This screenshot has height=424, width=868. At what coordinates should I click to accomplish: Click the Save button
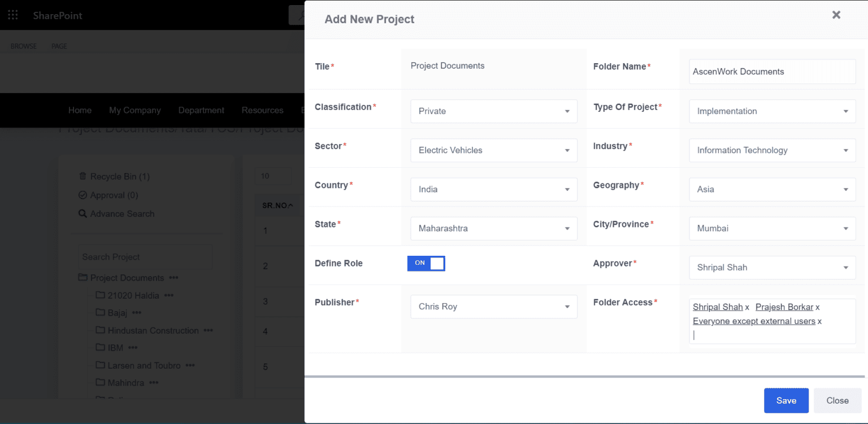785,400
